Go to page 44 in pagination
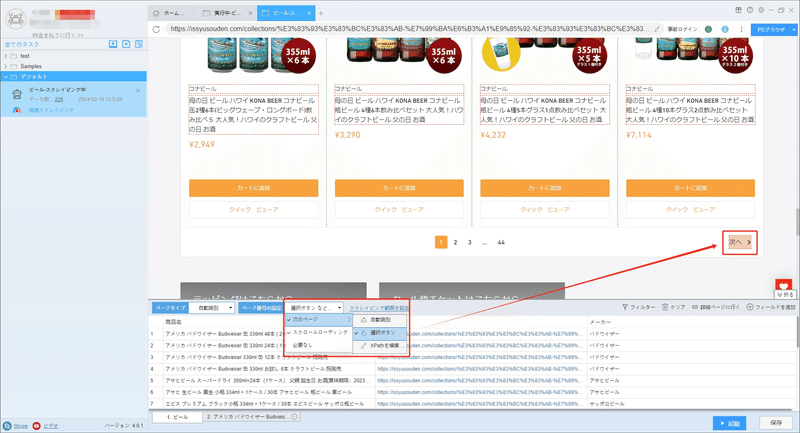The image size is (800, 433). (x=501, y=242)
